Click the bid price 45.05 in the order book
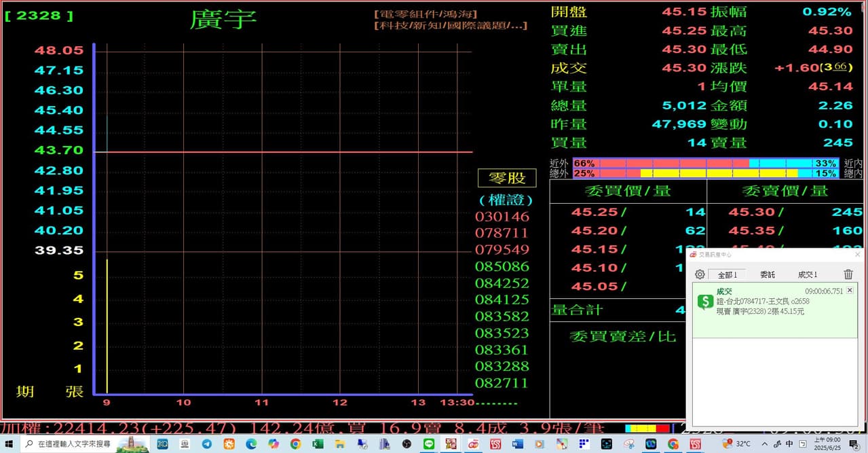Viewport: 868px width, 453px height. pyautogui.click(x=595, y=286)
